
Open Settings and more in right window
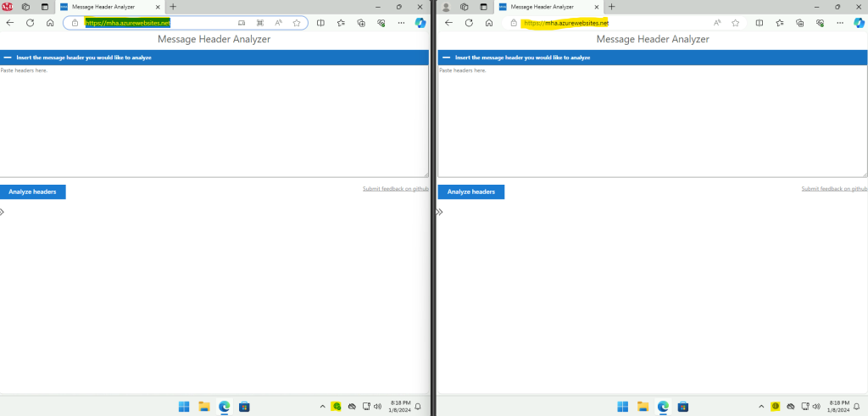coord(839,23)
